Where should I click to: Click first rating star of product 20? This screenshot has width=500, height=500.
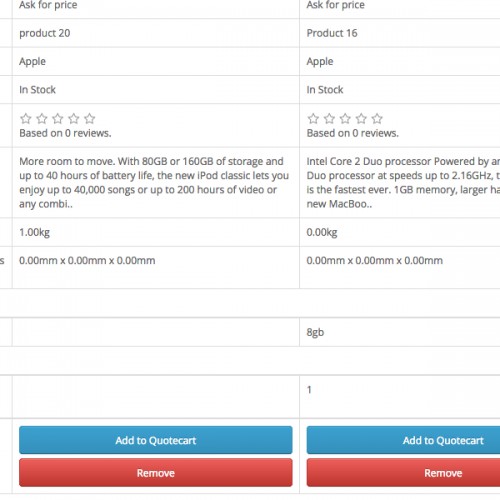pyautogui.click(x=26, y=119)
